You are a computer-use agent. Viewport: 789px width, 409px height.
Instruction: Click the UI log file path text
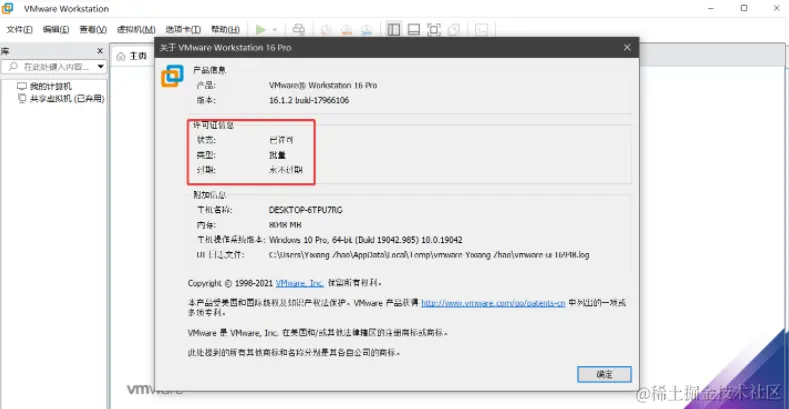(x=429, y=255)
